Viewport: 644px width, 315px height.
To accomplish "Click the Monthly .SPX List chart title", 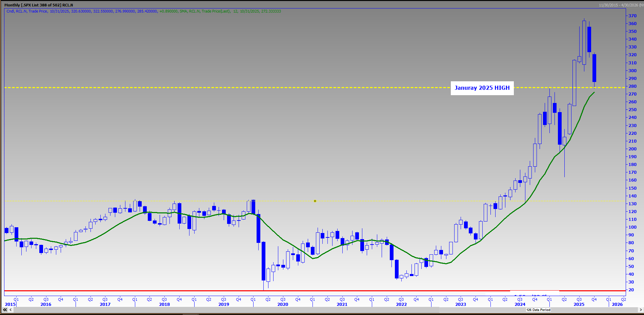I will (x=38, y=5).
